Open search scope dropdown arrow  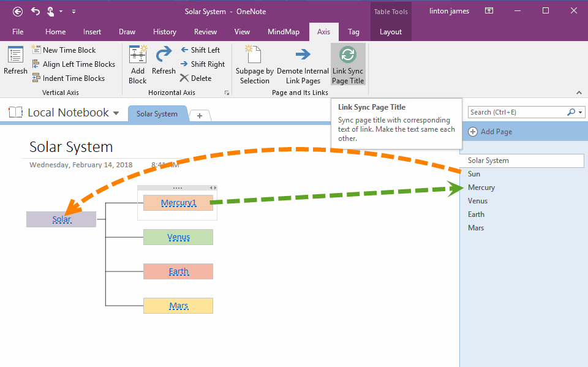point(581,112)
